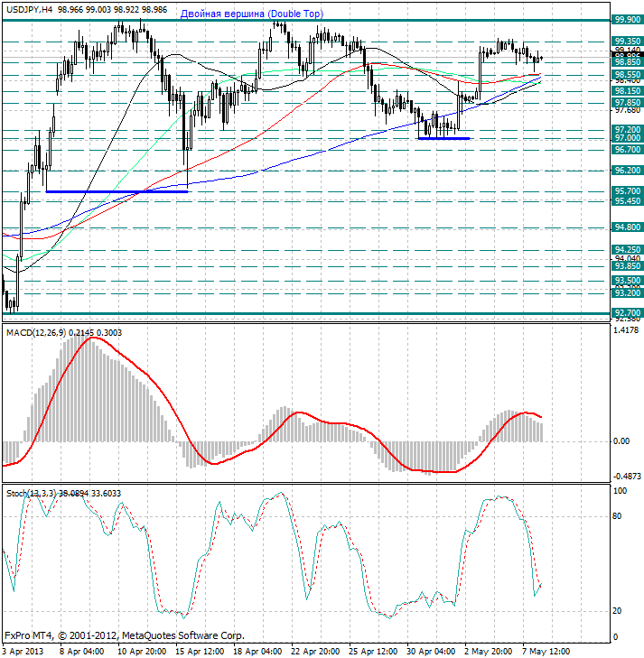The height and width of the screenshot is (658, 644).
Task: Click the Stochastic 100 scale label
Action: pos(620,490)
